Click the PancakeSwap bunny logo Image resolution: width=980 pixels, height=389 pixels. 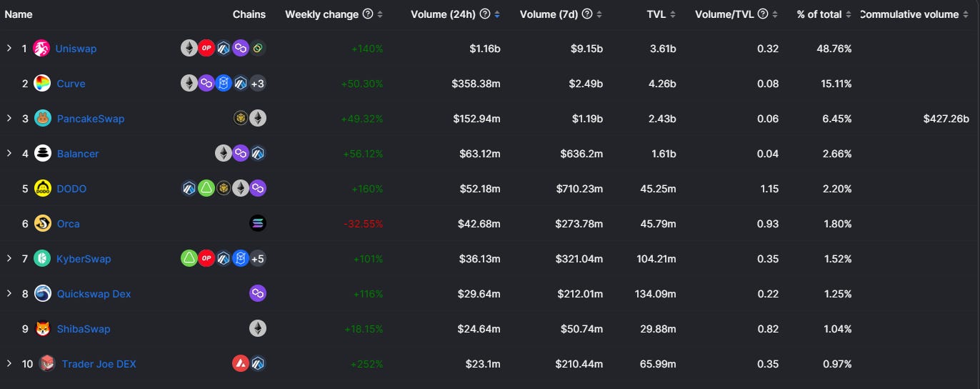pos(43,119)
